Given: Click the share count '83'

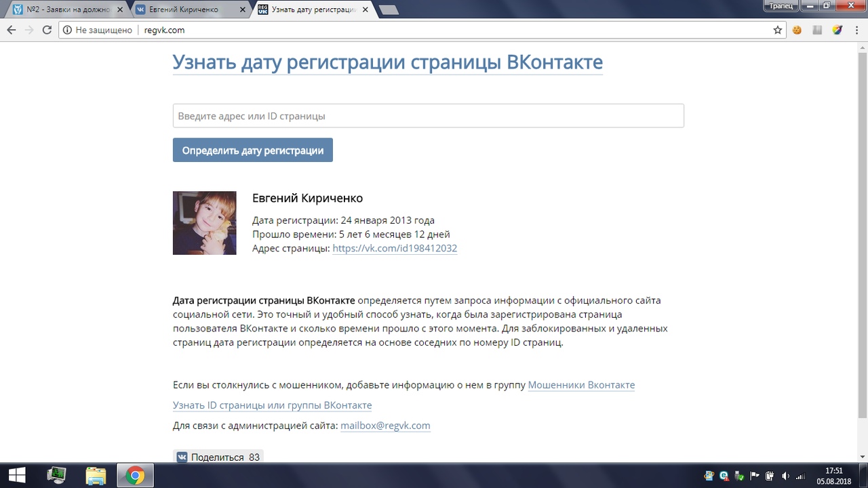Looking at the screenshot, I should (x=254, y=457).
